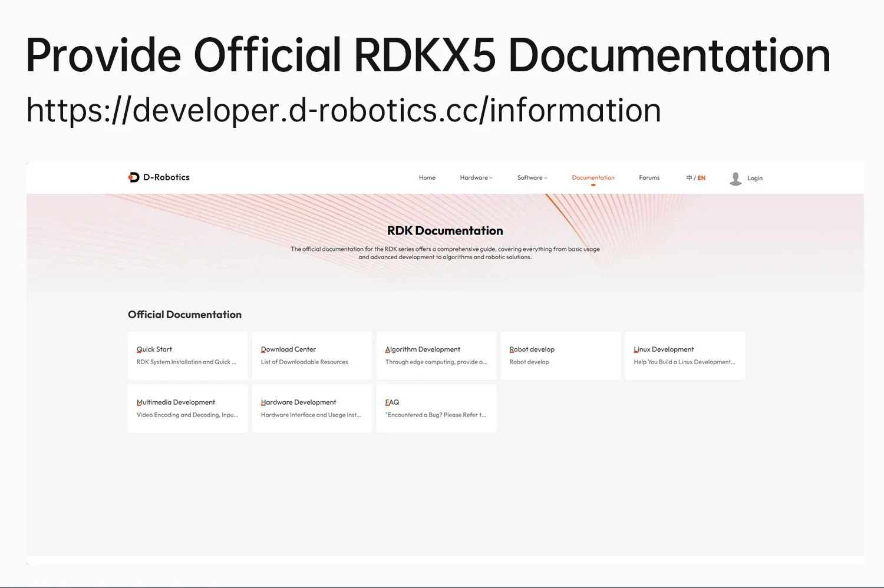Open the FAQ documentation card

(437, 409)
